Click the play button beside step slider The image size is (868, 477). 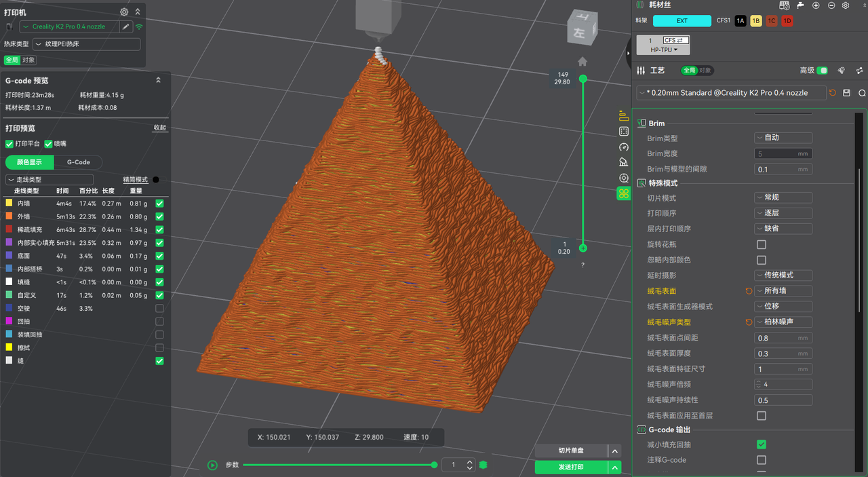(x=212, y=465)
